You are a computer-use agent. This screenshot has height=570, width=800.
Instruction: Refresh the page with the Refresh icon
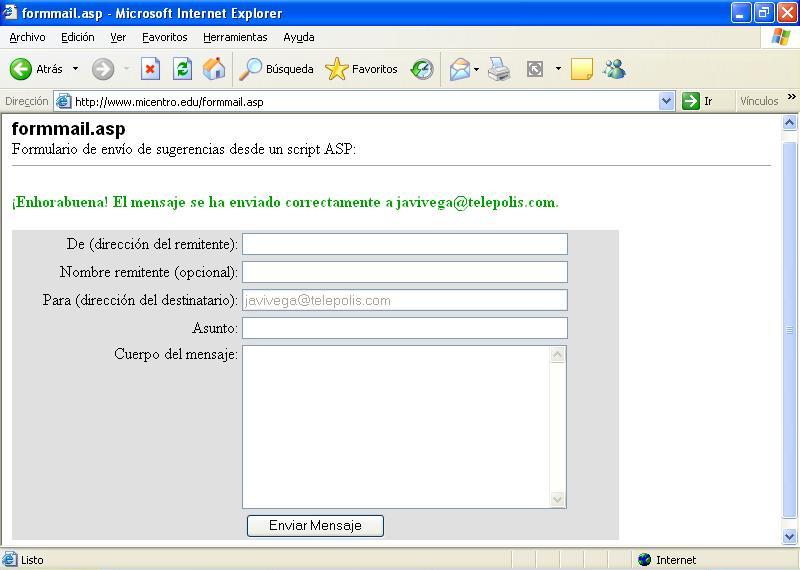182,69
